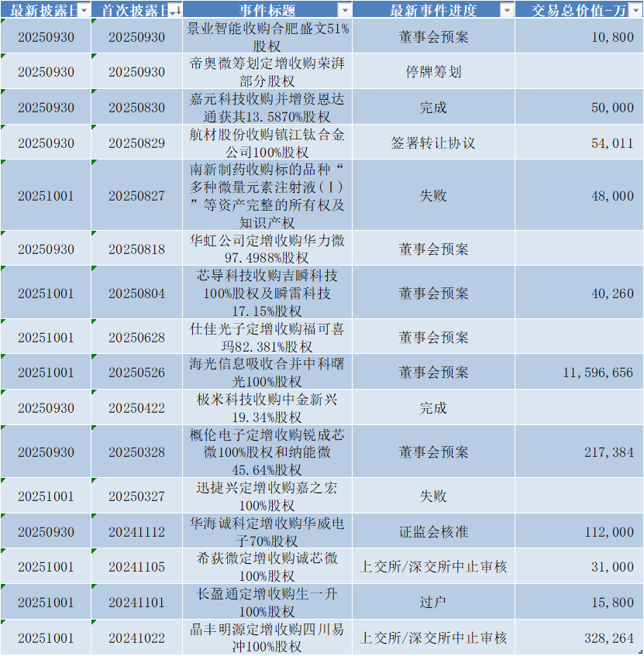Select cell 华虹公司定增收购华力微
Viewport: 644px width, 656px height.
pos(267,249)
